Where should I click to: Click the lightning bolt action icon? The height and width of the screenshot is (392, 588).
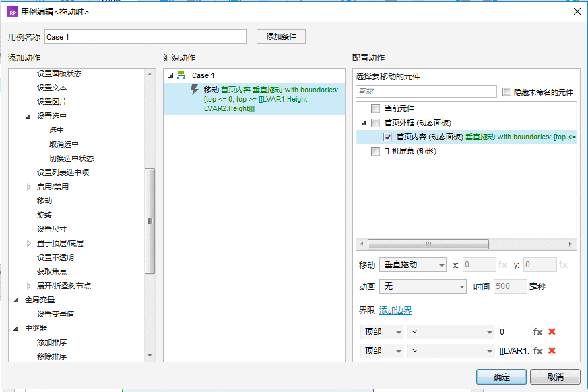click(194, 90)
